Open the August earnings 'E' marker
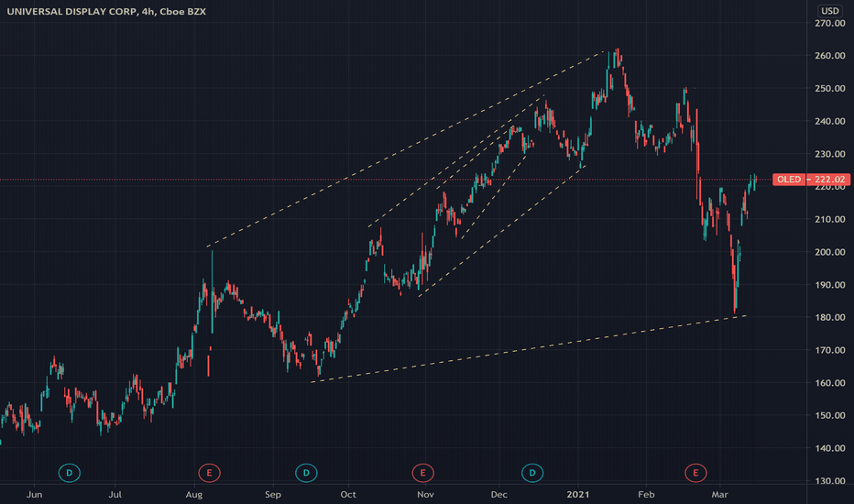Screen dimensions: 854x504 coord(209,473)
